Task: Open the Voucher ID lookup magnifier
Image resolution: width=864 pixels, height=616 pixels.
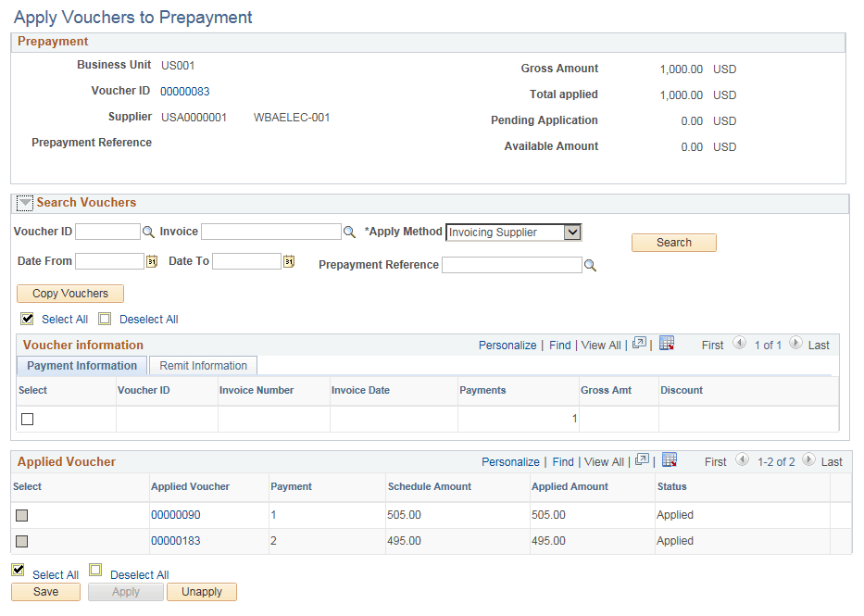Action: tap(148, 232)
